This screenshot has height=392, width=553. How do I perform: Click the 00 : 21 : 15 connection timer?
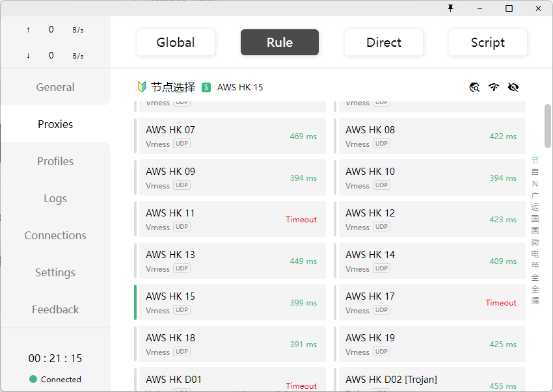[x=55, y=358]
